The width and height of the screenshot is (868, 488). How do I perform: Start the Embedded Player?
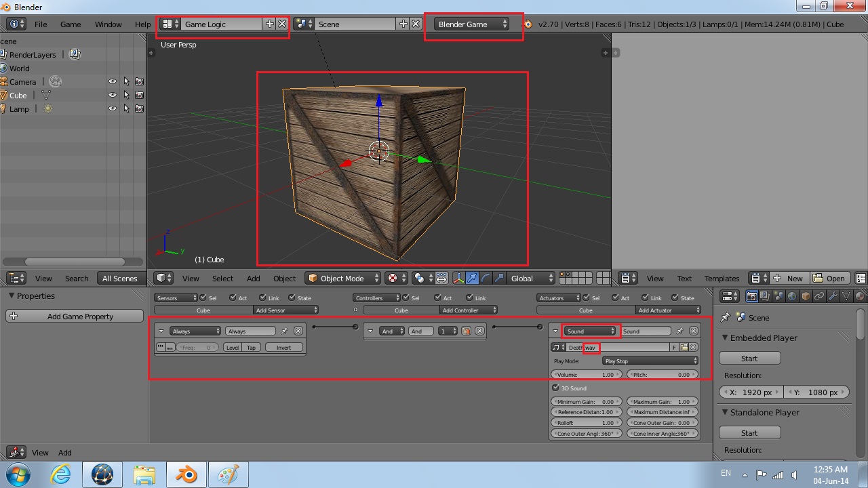coord(749,358)
